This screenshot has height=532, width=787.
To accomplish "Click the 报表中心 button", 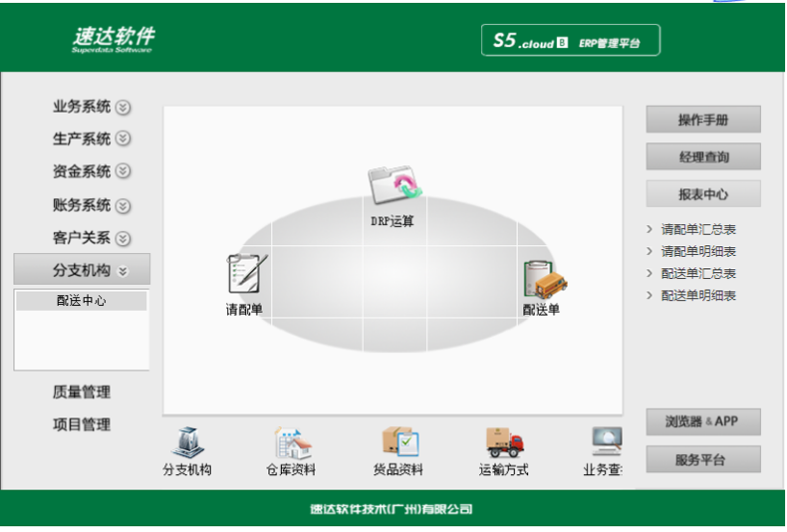I will click(x=703, y=193).
